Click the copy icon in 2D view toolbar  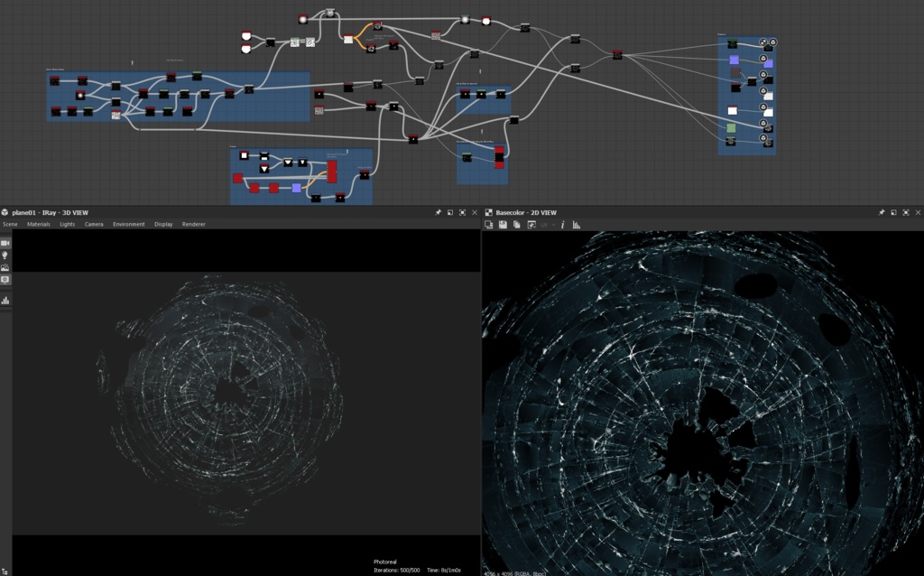517,225
